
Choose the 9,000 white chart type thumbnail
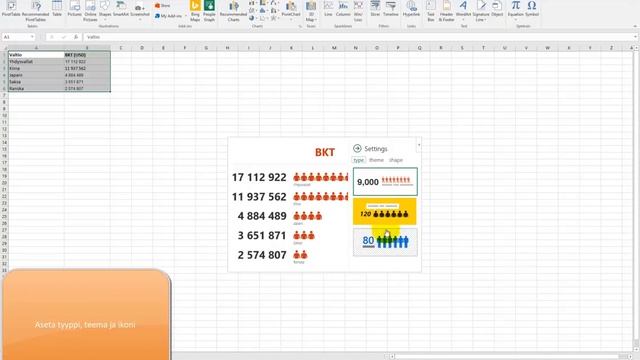385,182
